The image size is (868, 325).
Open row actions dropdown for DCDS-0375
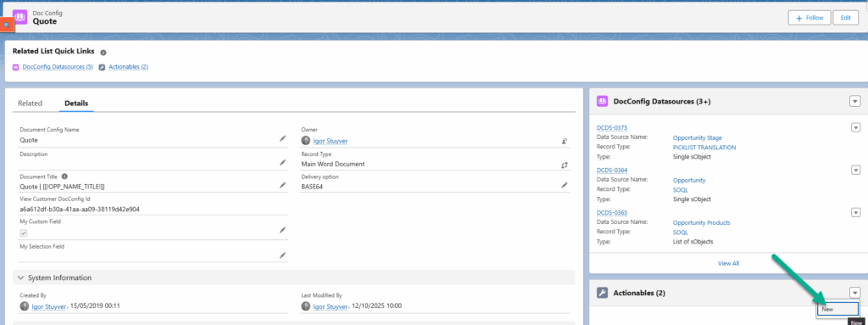click(x=855, y=127)
